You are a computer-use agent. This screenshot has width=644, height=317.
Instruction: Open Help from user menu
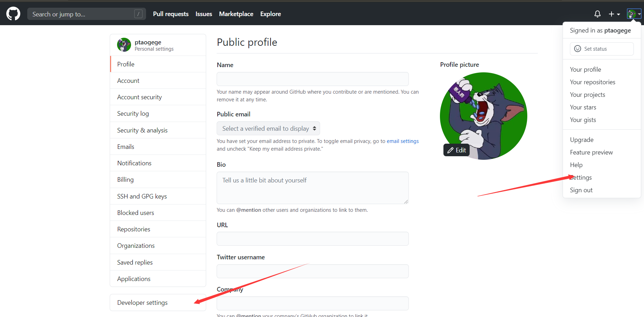(x=602, y=165)
